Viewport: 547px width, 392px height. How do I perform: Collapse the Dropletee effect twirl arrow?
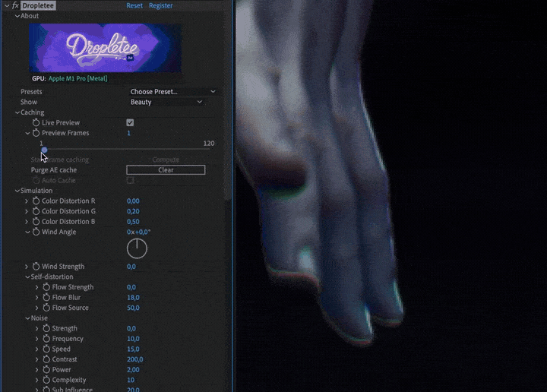[x=7, y=5]
